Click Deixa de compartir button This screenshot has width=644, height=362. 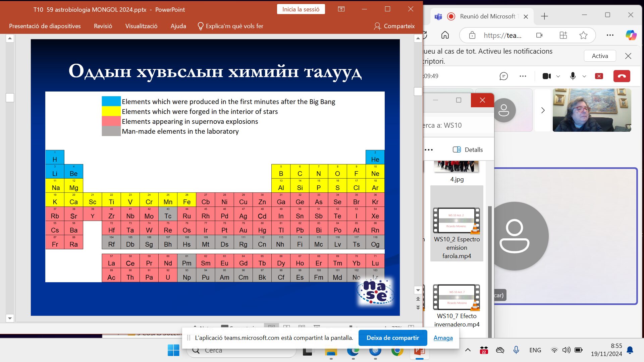point(393,338)
